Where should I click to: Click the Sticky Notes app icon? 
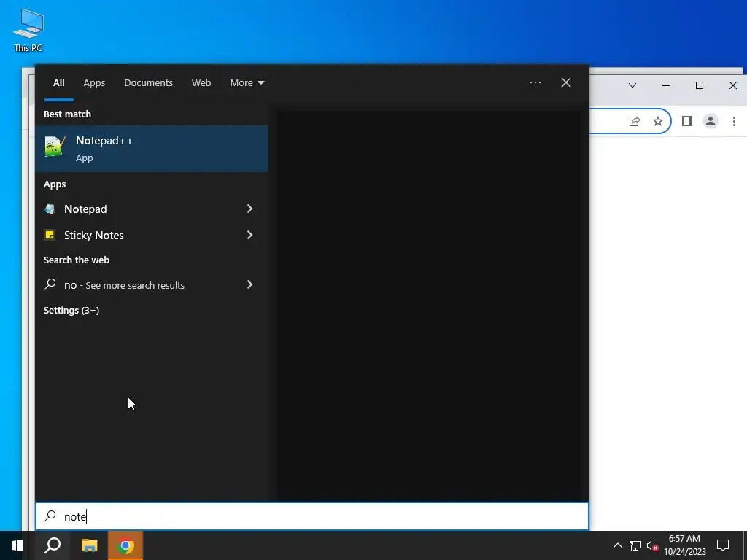point(50,235)
